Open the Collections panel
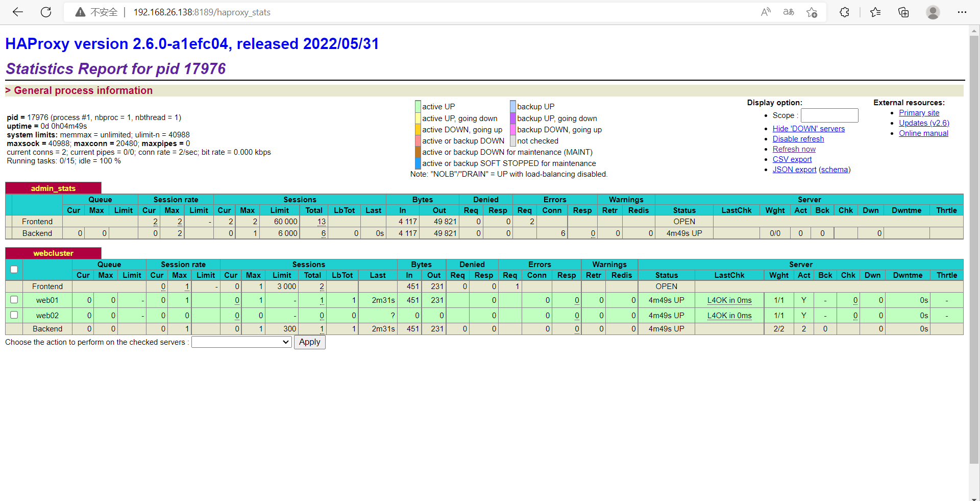 tap(903, 12)
